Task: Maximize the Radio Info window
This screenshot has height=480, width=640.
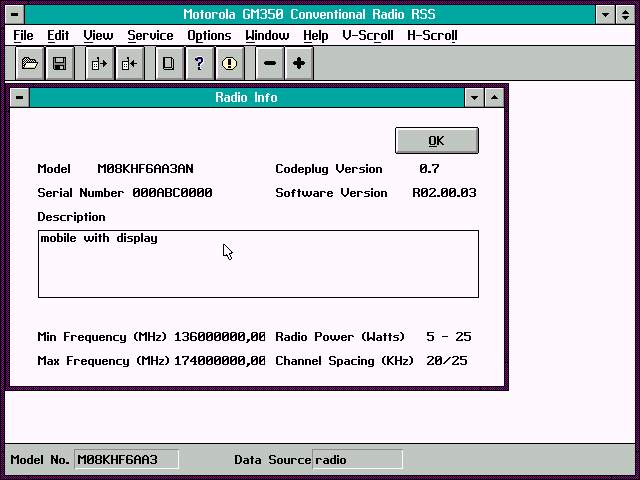Action: [x=494, y=98]
